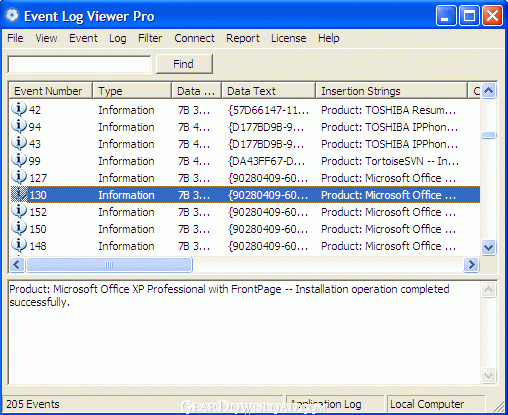Open the File menu
Viewport: 508px width, 415px height.
coord(15,38)
